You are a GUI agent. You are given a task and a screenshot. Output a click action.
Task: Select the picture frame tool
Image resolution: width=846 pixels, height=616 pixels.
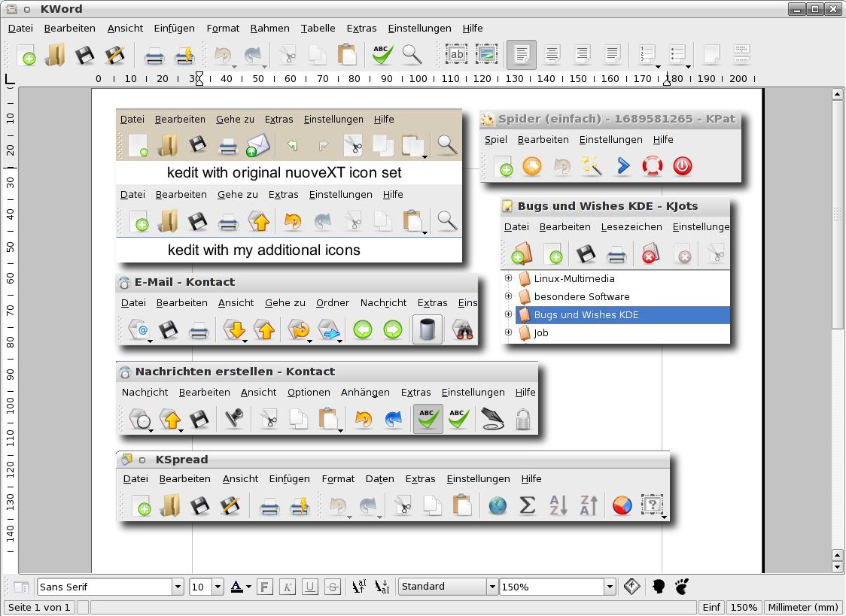click(487, 54)
